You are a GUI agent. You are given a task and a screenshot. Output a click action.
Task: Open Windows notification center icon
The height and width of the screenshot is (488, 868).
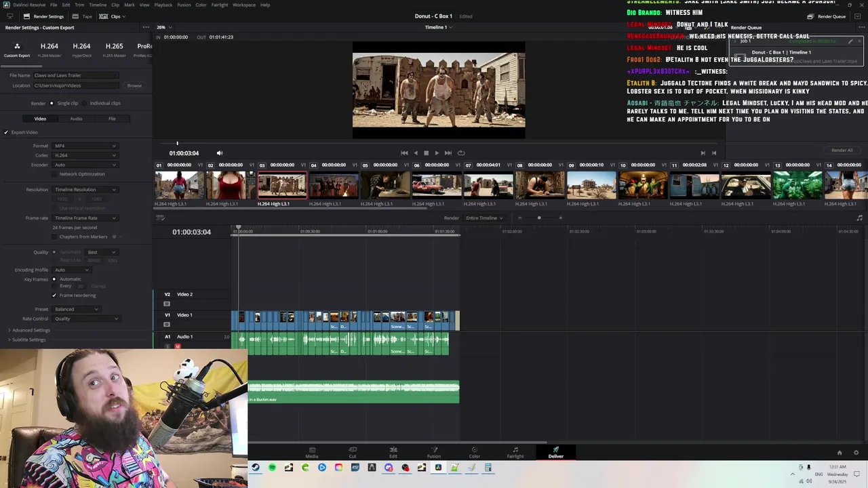click(856, 474)
